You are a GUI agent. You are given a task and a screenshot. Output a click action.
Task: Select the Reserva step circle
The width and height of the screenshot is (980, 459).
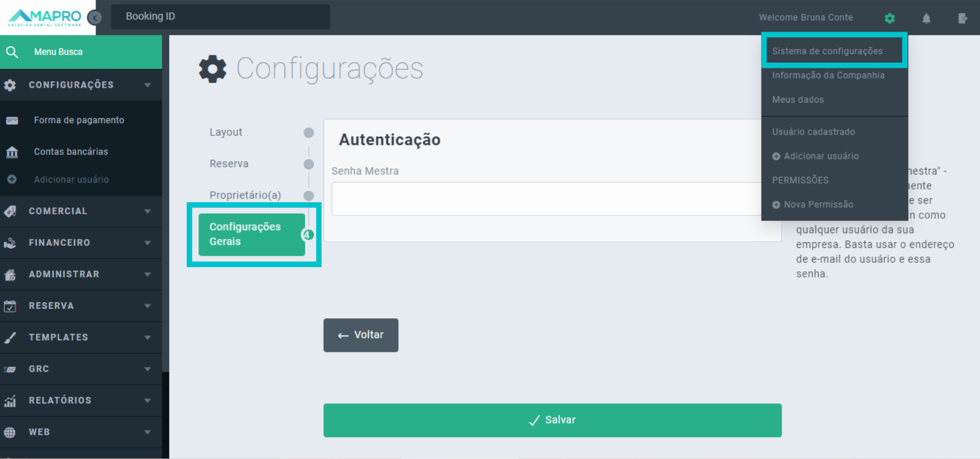[309, 164]
